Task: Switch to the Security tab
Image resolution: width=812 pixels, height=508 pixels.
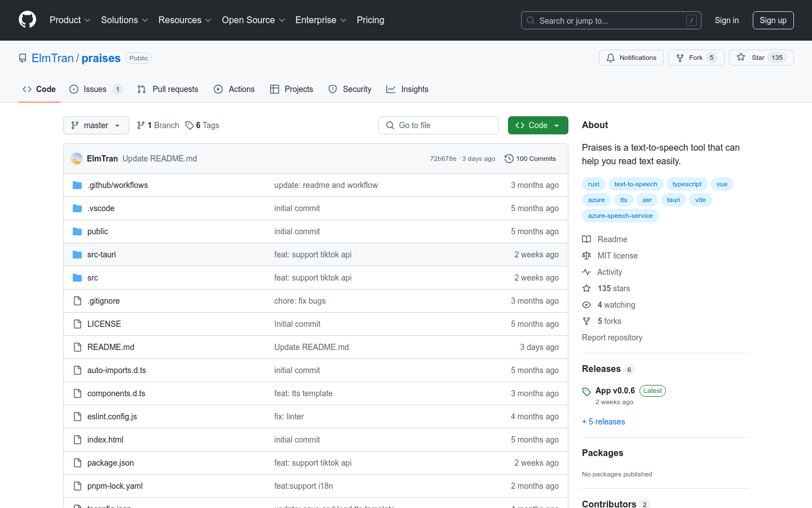Action: click(350, 89)
